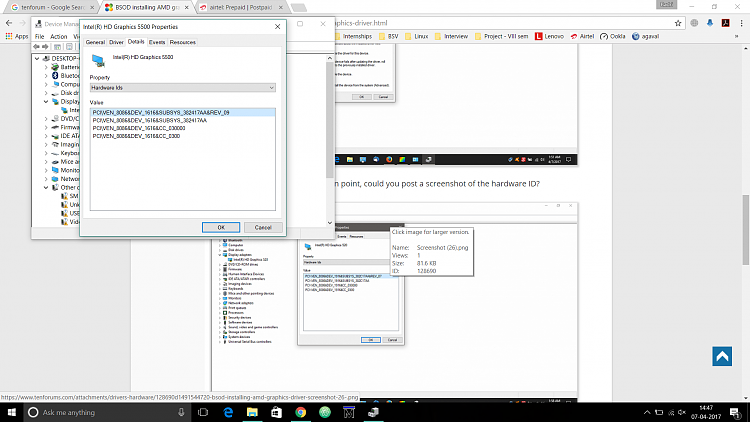Select the Details tab
750x422 pixels.
click(x=136, y=42)
